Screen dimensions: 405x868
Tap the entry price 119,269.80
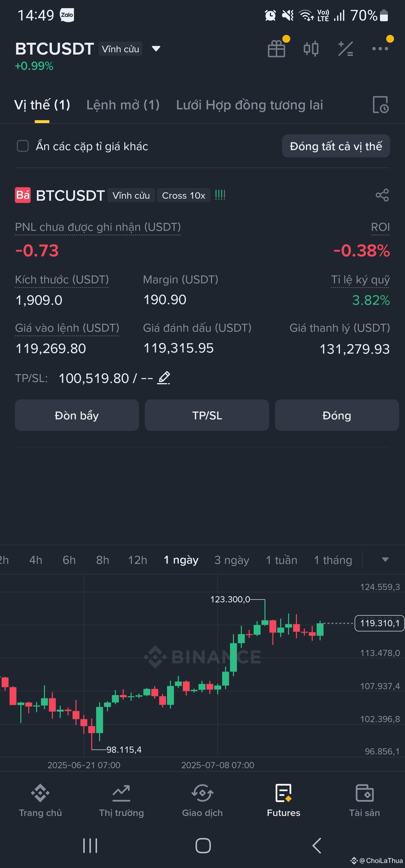tap(51, 349)
